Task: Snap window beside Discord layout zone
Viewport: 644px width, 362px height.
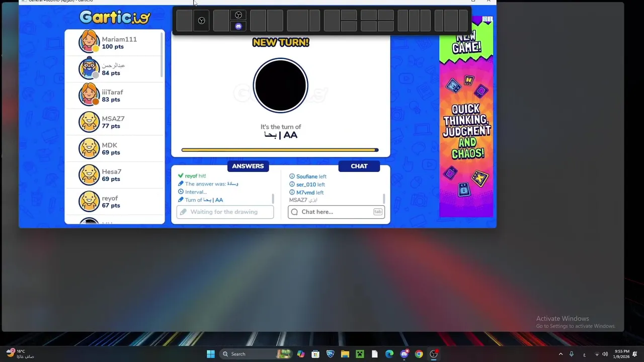Action: click(x=221, y=21)
